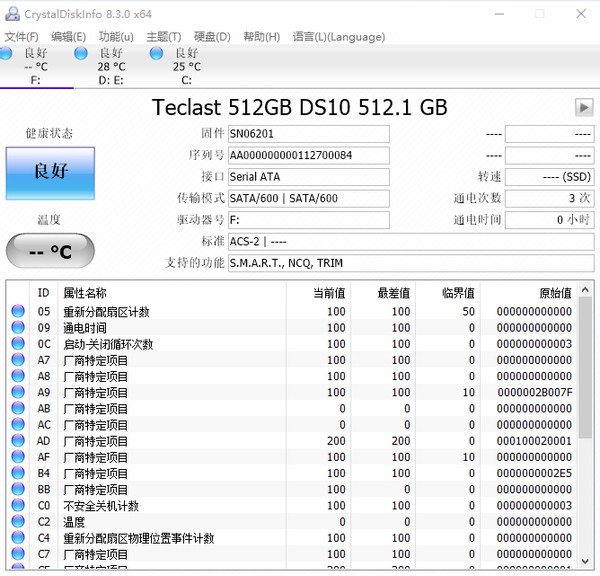Click the Serial ATA interface field
Viewport: 600px width, 576px height.
click(309, 177)
